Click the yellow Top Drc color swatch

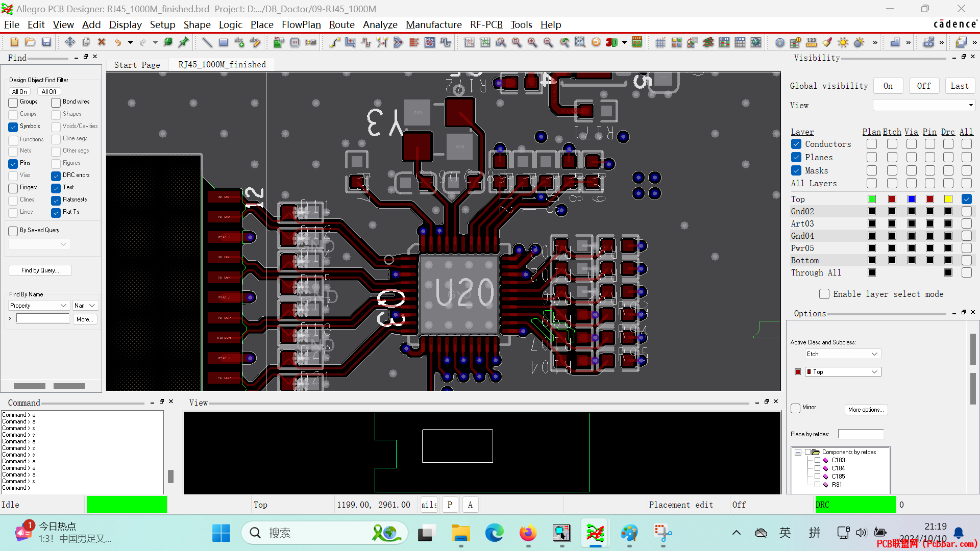[x=948, y=199]
